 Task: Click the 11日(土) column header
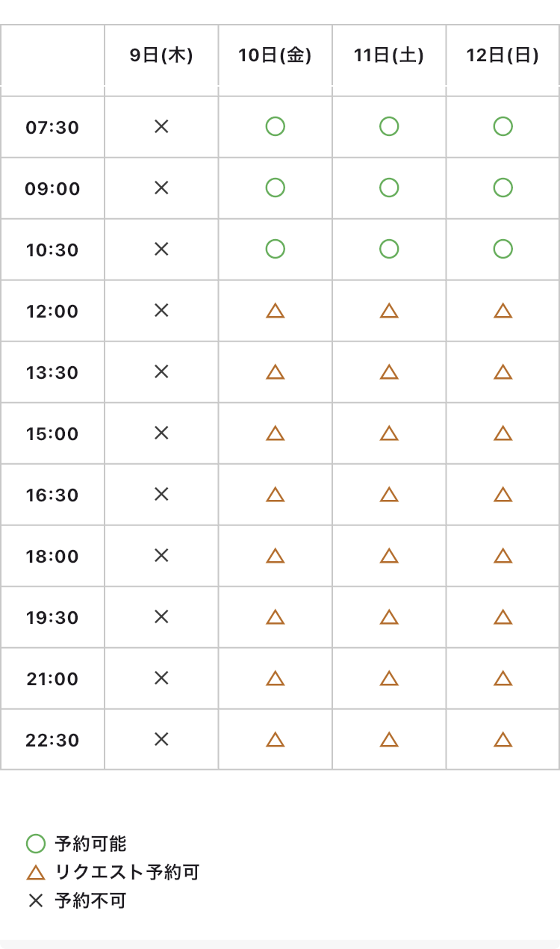[389, 56]
